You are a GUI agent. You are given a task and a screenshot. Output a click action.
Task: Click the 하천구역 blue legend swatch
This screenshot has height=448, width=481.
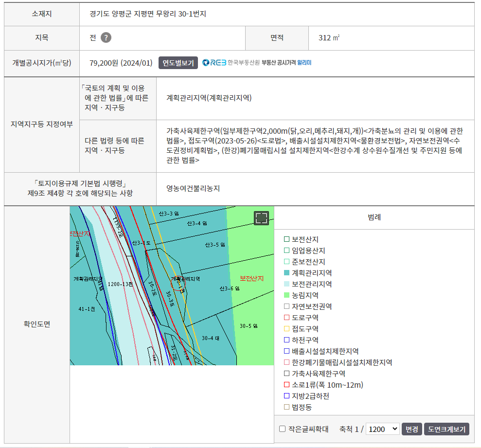[x=287, y=340]
